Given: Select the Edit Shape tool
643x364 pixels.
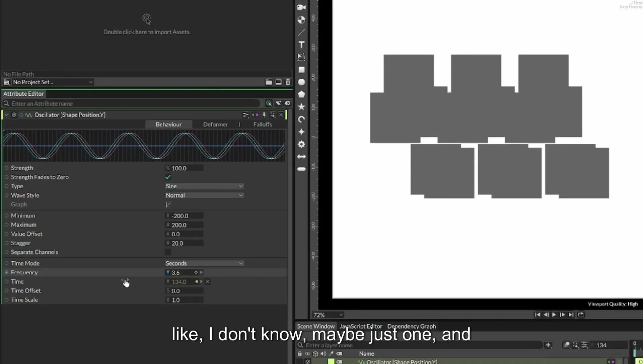Looking at the screenshot, I should (301, 57).
